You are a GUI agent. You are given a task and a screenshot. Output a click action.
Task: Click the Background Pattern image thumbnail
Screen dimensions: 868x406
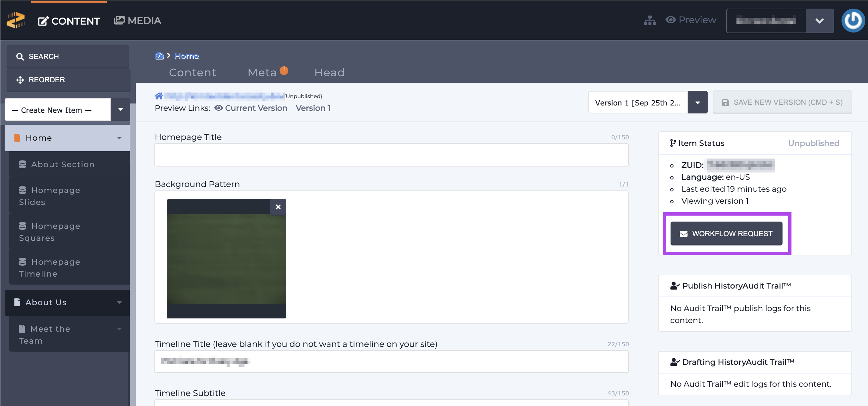click(226, 258)
